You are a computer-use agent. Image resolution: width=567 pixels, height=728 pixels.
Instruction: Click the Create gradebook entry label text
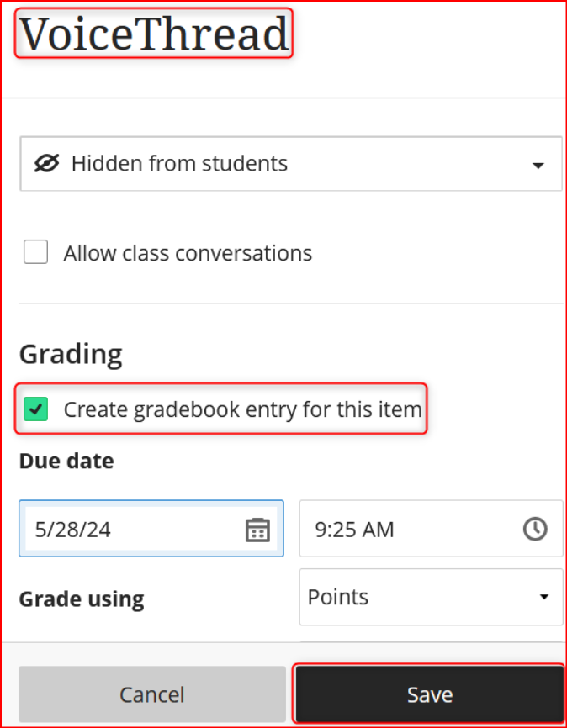[242, 410]
